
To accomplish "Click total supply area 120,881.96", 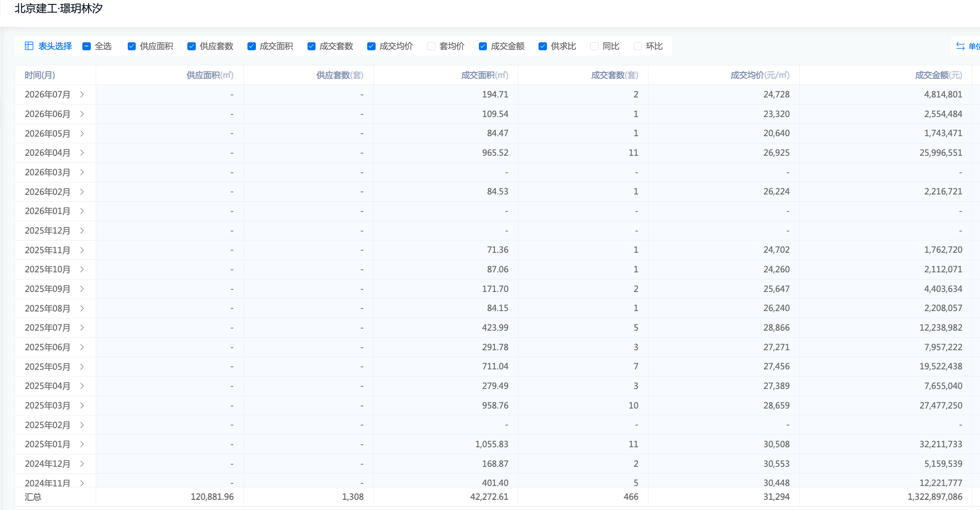I will click(x=212, y=497).
